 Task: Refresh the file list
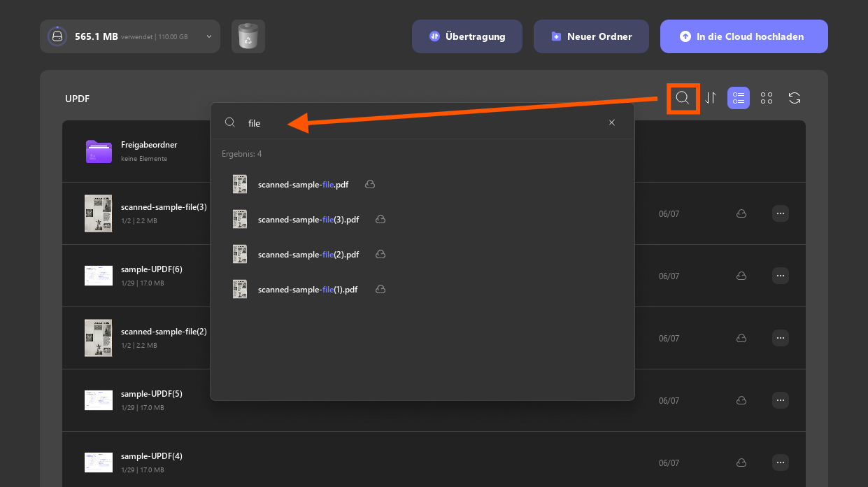click(x=795, y=98)
